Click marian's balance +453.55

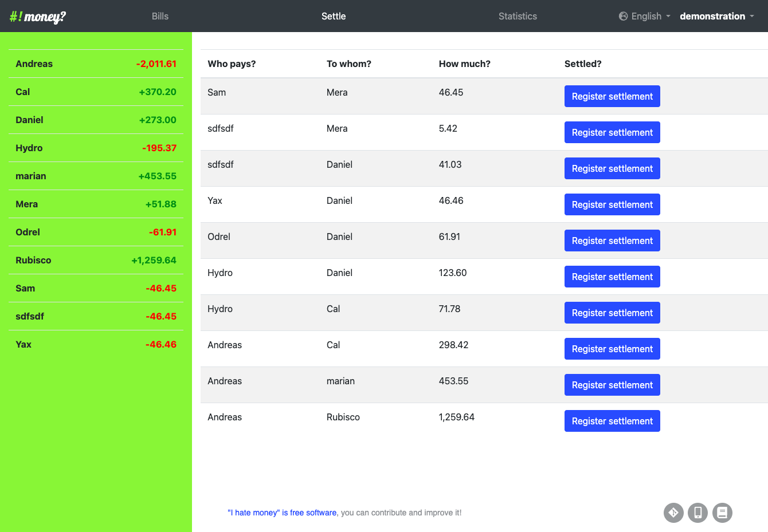(x=158, y=176)
